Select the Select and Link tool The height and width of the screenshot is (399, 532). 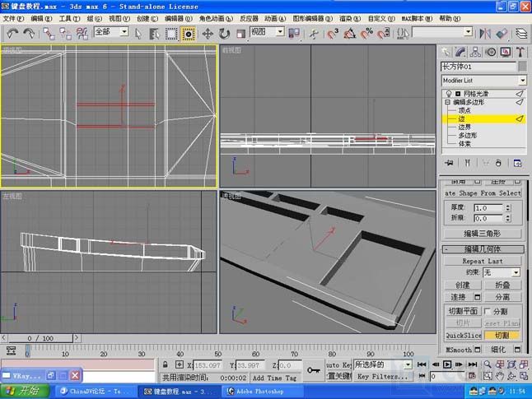coord(49,33)
